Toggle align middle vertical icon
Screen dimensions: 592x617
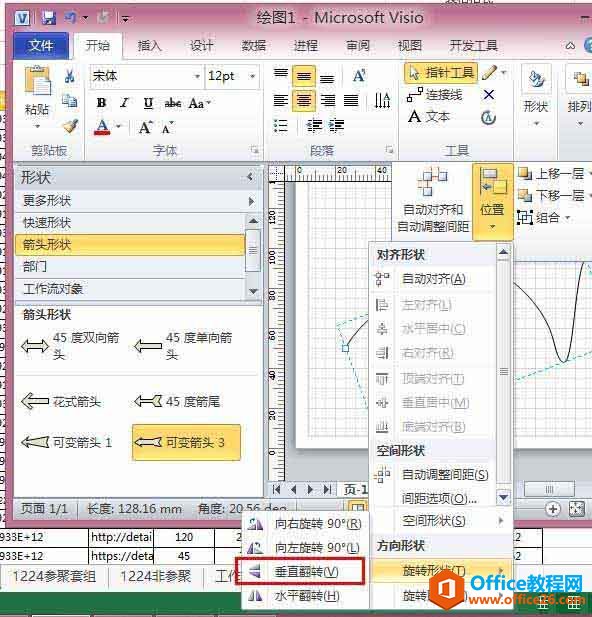303,76
